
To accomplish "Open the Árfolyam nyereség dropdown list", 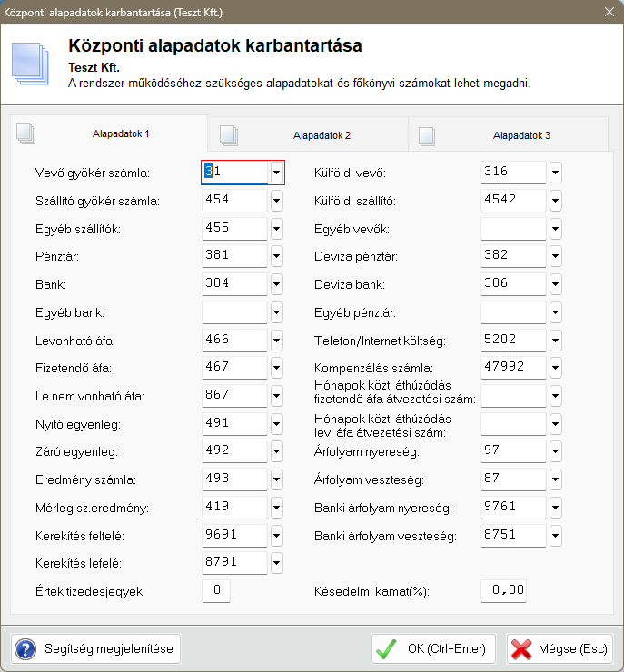I will click(555, 450).
